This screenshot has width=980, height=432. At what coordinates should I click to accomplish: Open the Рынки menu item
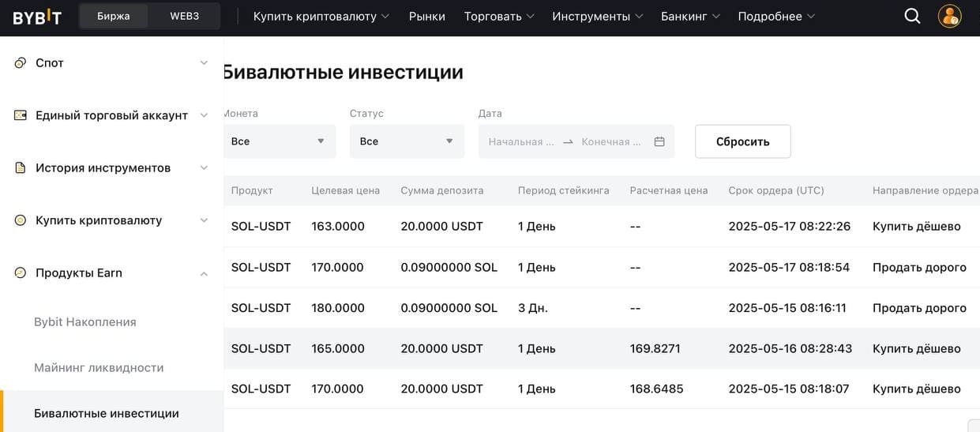click(427, 16)
